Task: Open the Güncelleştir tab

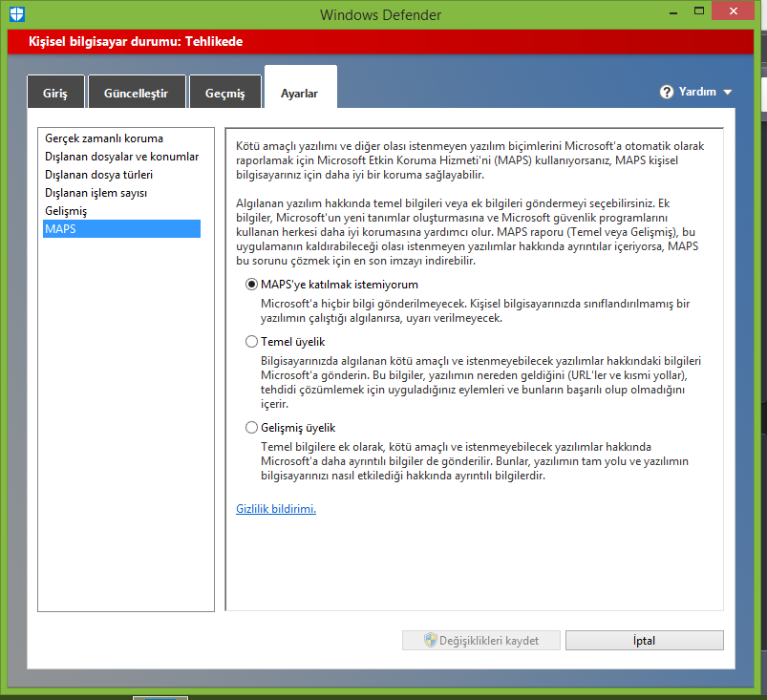Action: [x=137, y=92]
